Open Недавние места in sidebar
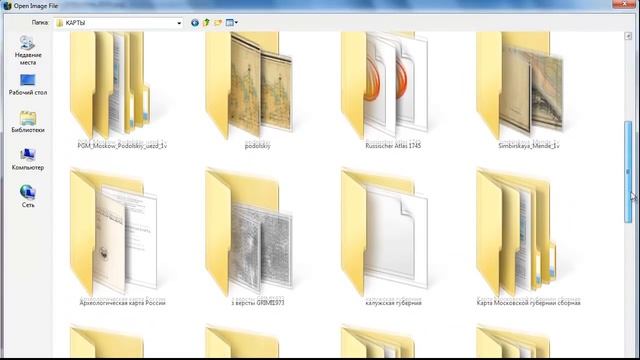This screenshot has width=640, height=360. click(x=28, y=50)
